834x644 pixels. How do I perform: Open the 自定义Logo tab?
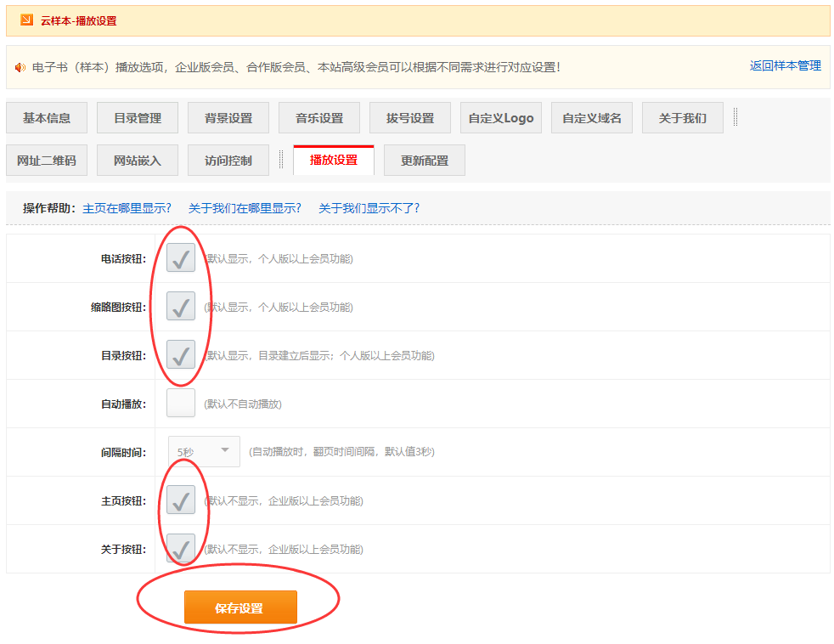tap(501, 118)
